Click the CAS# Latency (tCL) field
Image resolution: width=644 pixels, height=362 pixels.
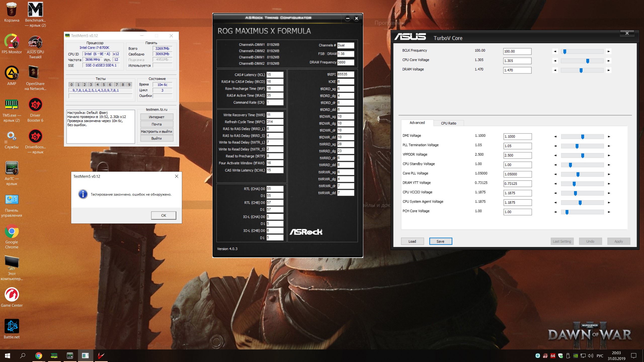pos(275,75)
